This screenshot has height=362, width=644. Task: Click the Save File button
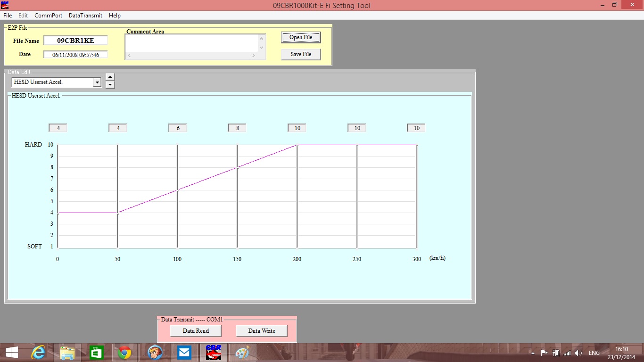tap(301, 54)
